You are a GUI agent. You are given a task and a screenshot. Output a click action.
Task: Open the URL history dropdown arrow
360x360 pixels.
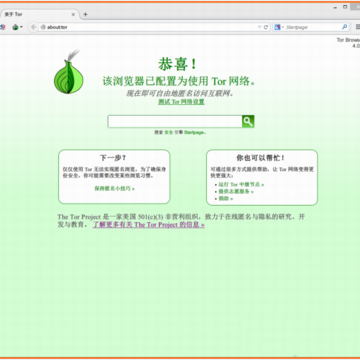(x=260, y=27)
